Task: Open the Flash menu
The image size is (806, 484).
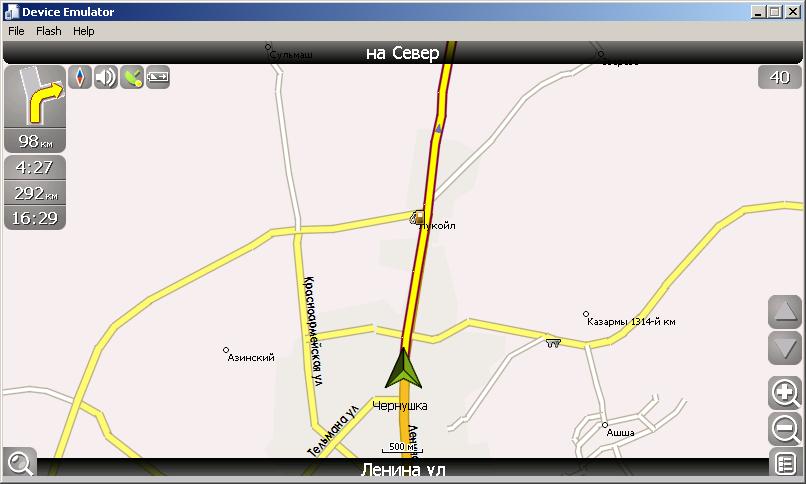Action: [48, 31]
